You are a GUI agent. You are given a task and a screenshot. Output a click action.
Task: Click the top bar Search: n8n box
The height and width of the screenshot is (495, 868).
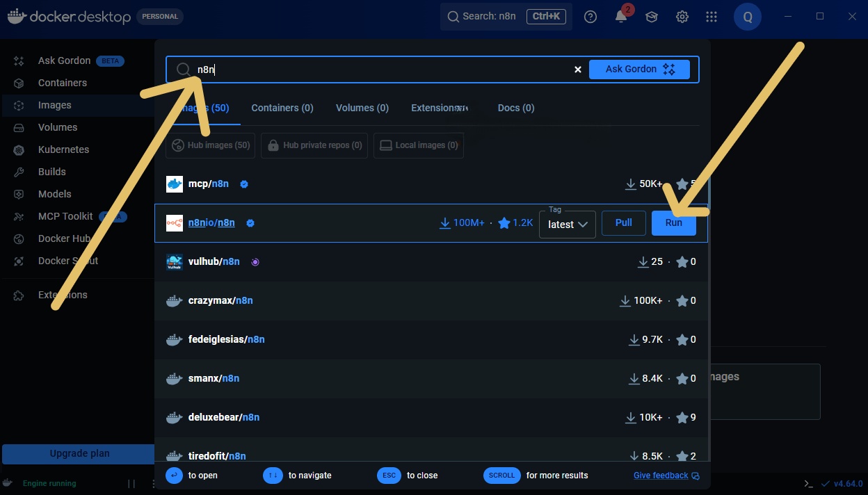(506, 17)
